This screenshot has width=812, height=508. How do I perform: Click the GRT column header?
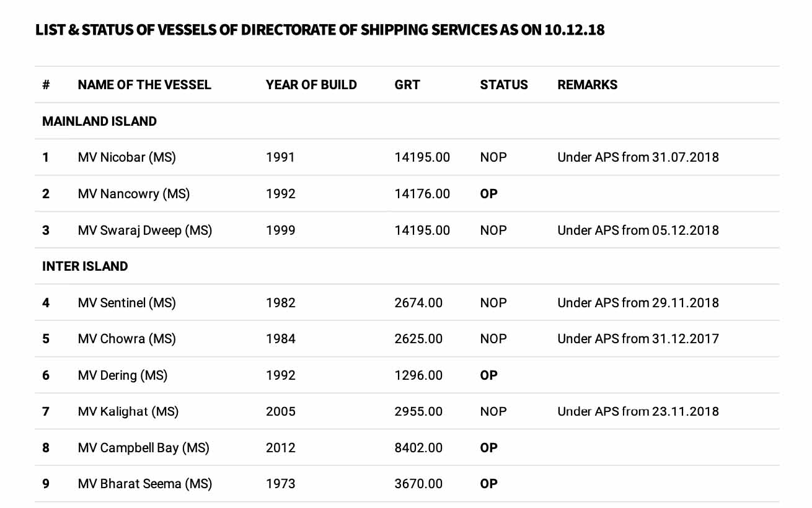point(407,85)
